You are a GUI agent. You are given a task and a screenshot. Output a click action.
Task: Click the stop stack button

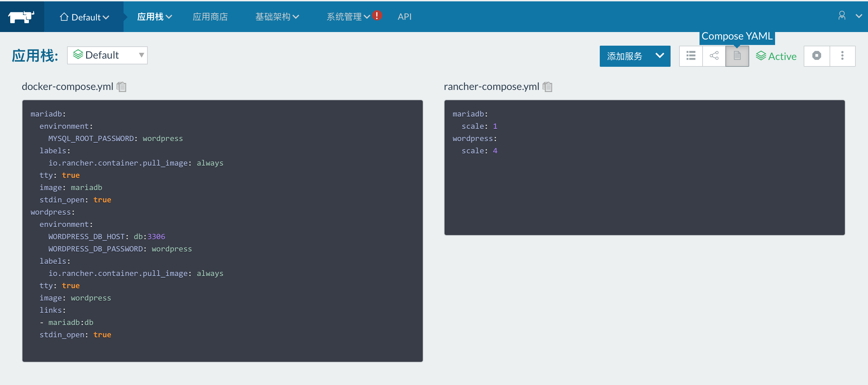tap(817, 56)
